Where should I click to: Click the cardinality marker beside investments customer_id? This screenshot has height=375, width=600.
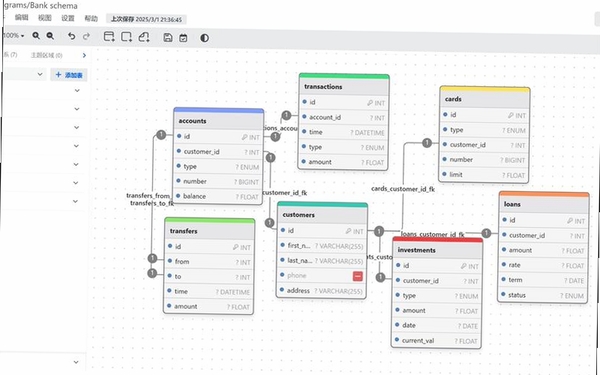point(380,277)
